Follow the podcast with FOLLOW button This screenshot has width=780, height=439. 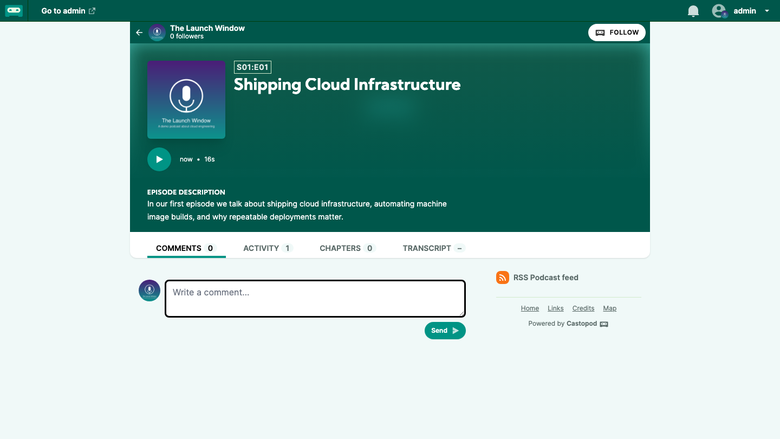click(x=617, y=32)
